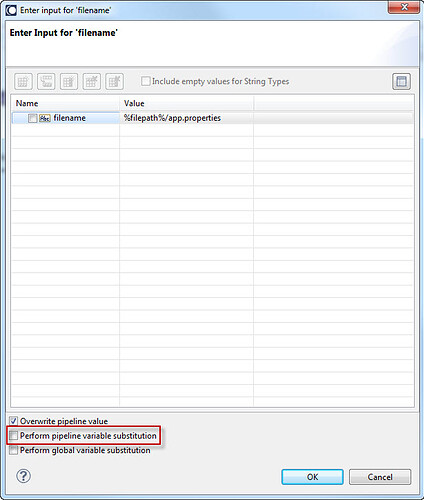Tick the checkbox in the filename row

[x=33, y=118]
